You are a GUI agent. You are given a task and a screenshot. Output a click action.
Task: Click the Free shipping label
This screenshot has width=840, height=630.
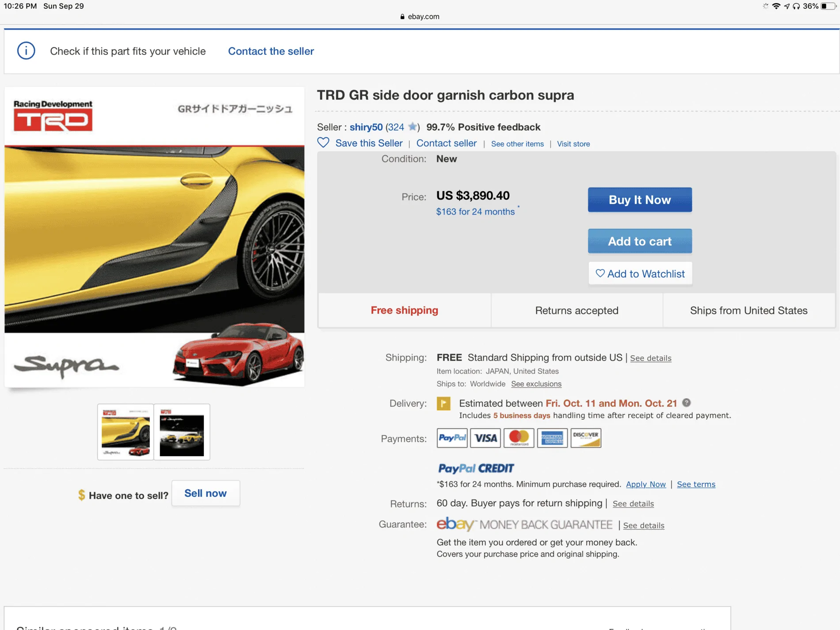click(405, 311)
